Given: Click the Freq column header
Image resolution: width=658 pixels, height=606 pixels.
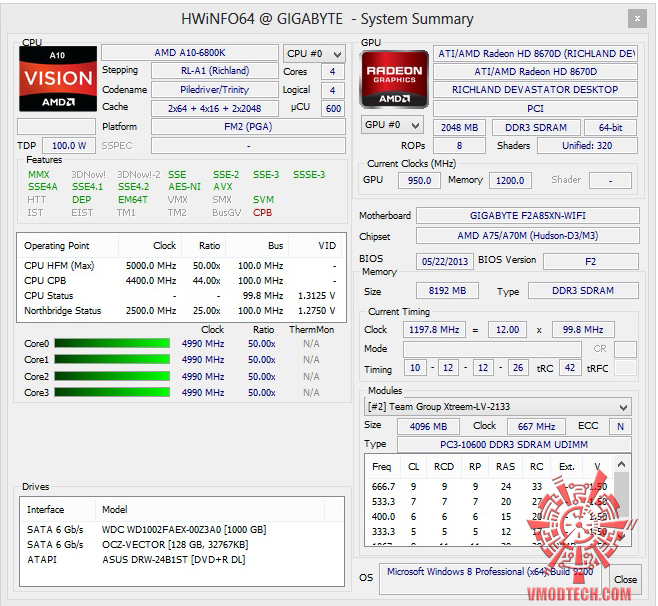Looking at the screenshot, I should pyautogui.click(x=382, y=467).
